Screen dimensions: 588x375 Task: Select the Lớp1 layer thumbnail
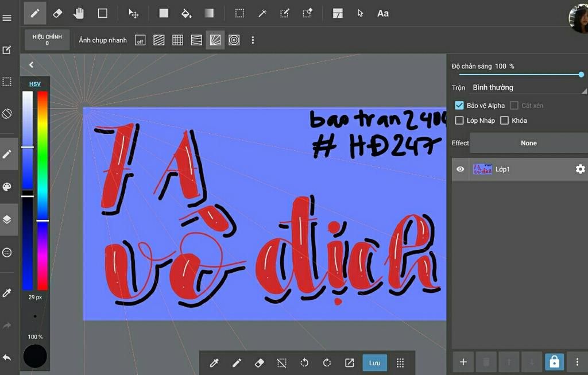click(x=482, y=169)
